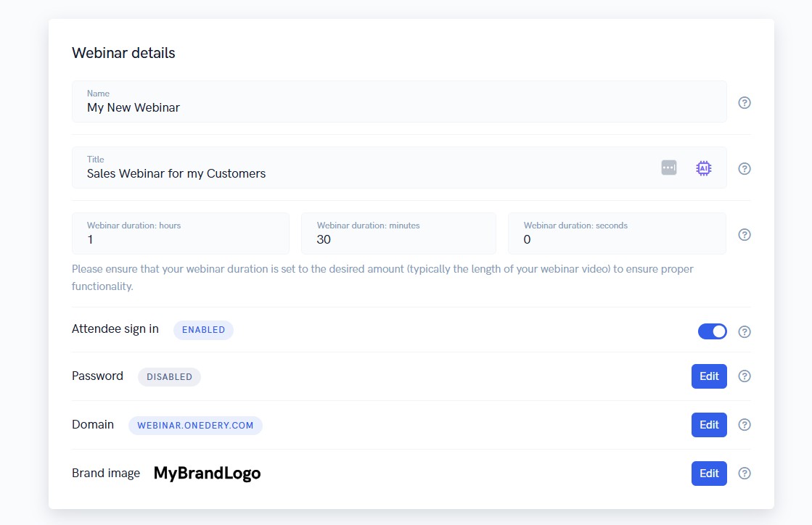
Task: Select the duration hours field
Action: click(180, 239)
